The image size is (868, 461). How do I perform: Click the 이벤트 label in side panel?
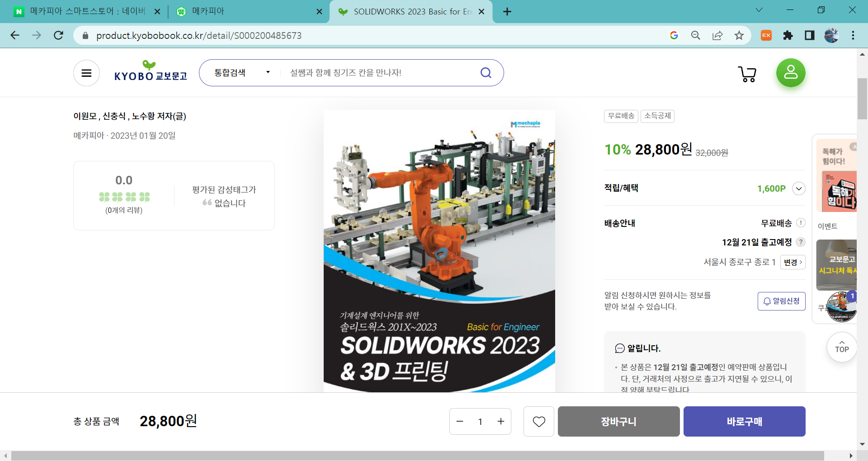(827, 226)
